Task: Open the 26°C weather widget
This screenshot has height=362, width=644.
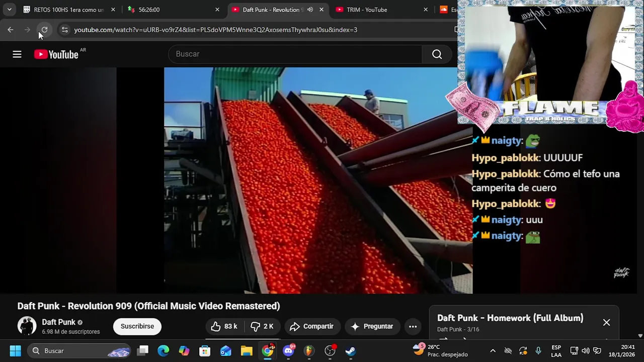Action: (441, 350)
